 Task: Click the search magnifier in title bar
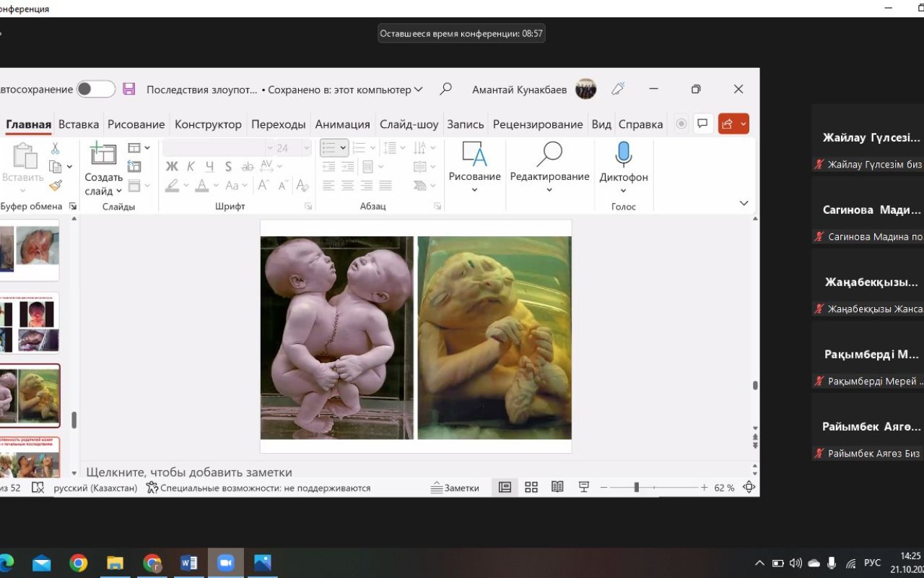pos(445,89)
